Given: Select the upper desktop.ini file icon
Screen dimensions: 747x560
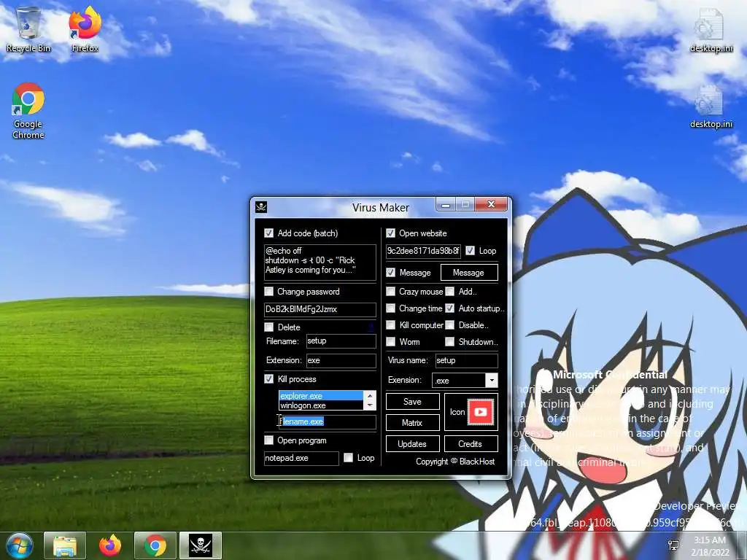Looking at the screenshot, I should [711, 29].
